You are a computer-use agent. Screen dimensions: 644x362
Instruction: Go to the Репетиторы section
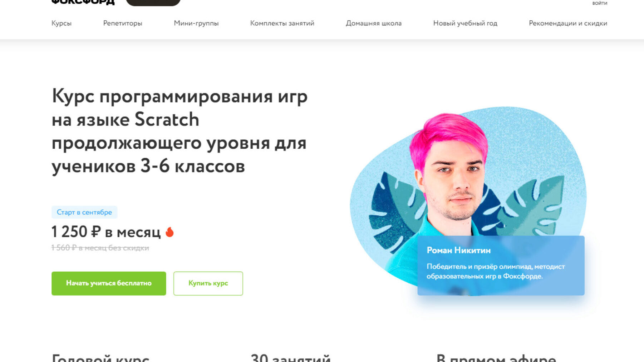123,23
